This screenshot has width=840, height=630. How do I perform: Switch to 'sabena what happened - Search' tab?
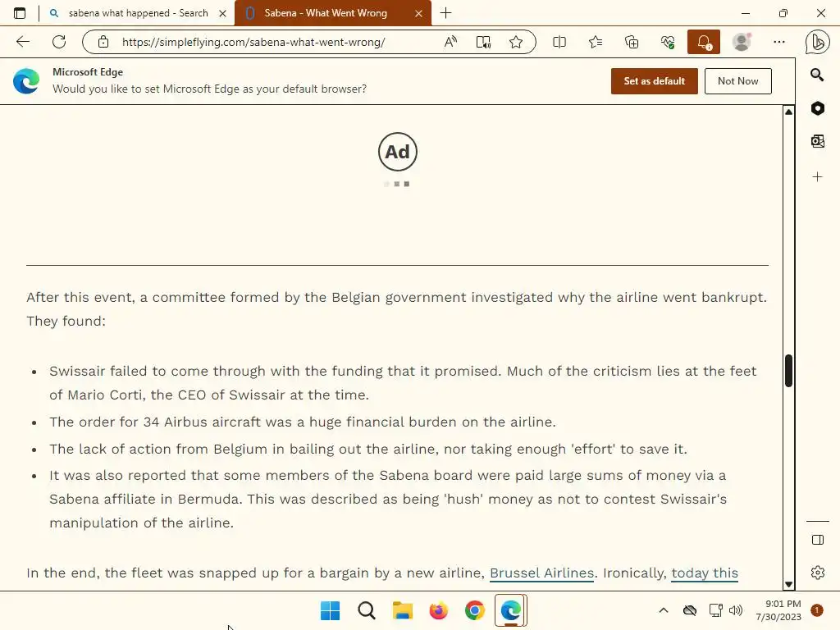(138, 13)
